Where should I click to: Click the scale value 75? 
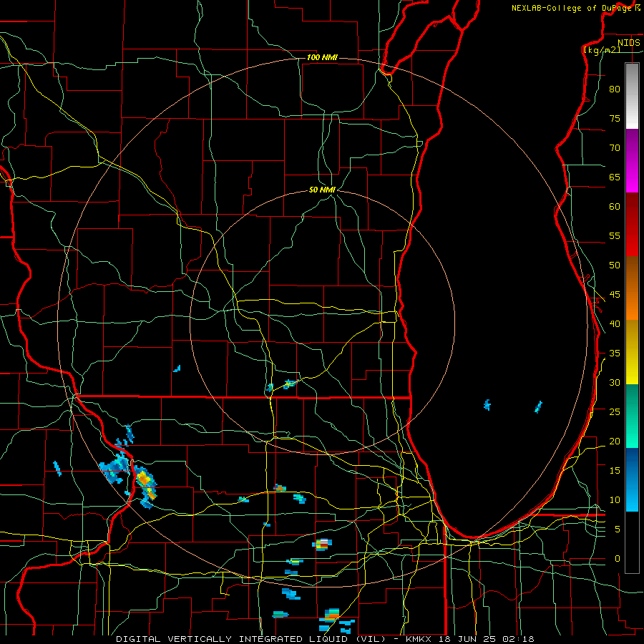615,118
